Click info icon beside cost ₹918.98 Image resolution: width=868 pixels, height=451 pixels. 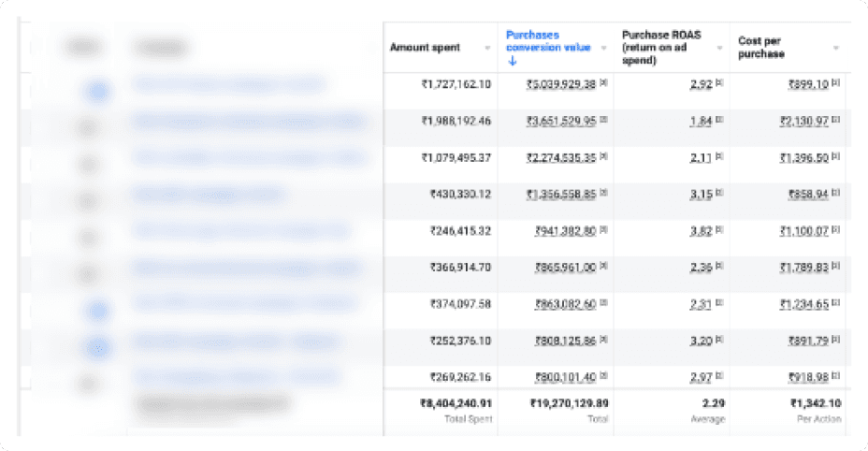836,375
